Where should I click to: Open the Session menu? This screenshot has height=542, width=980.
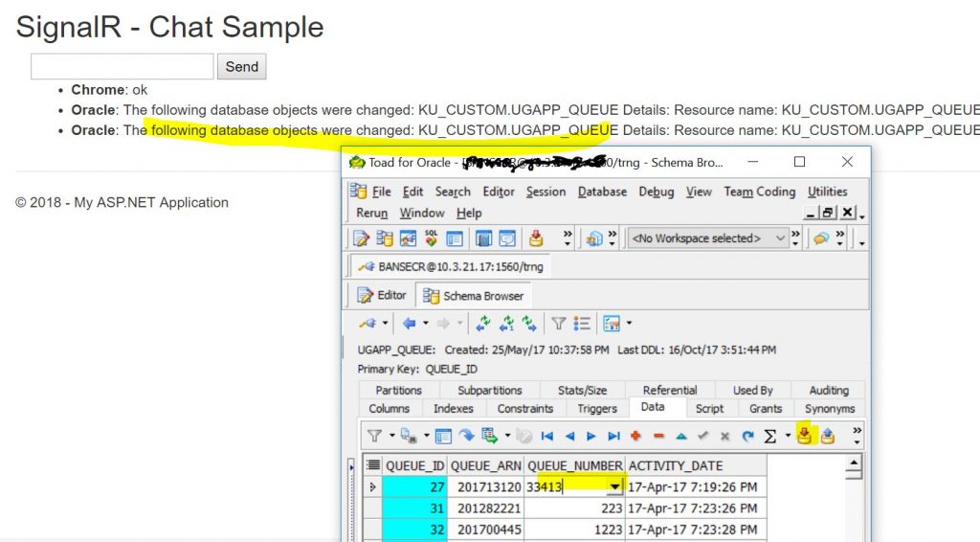click(x=546, y=192)
